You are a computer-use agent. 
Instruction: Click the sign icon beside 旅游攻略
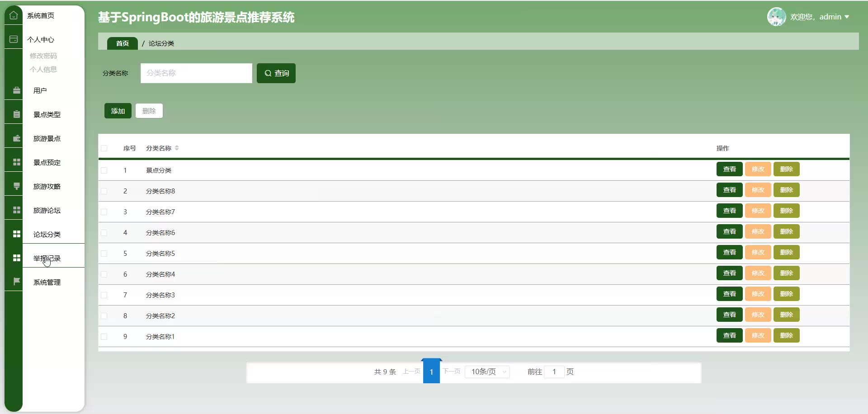(x=17, y=186)
